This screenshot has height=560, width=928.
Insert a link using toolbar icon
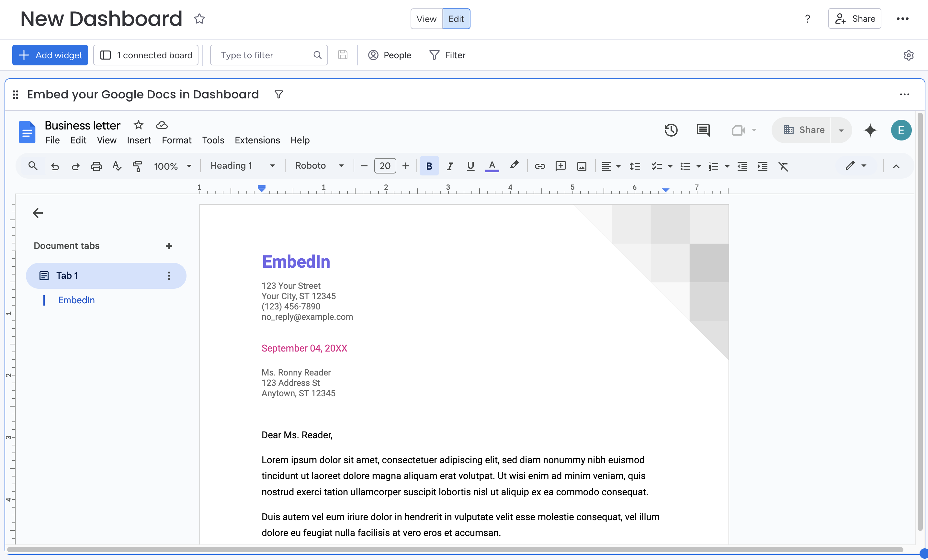pyautogui.click(x=540, y=166)
